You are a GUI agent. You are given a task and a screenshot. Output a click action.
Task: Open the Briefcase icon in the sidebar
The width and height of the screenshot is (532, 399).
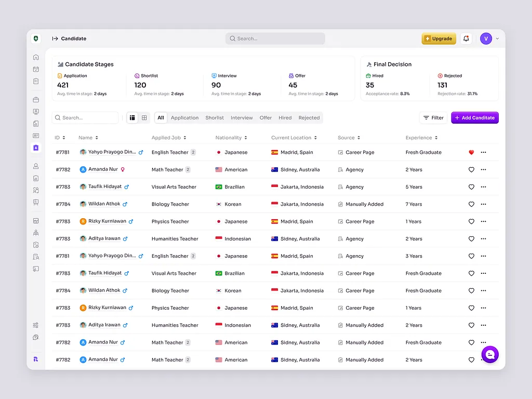35,99
